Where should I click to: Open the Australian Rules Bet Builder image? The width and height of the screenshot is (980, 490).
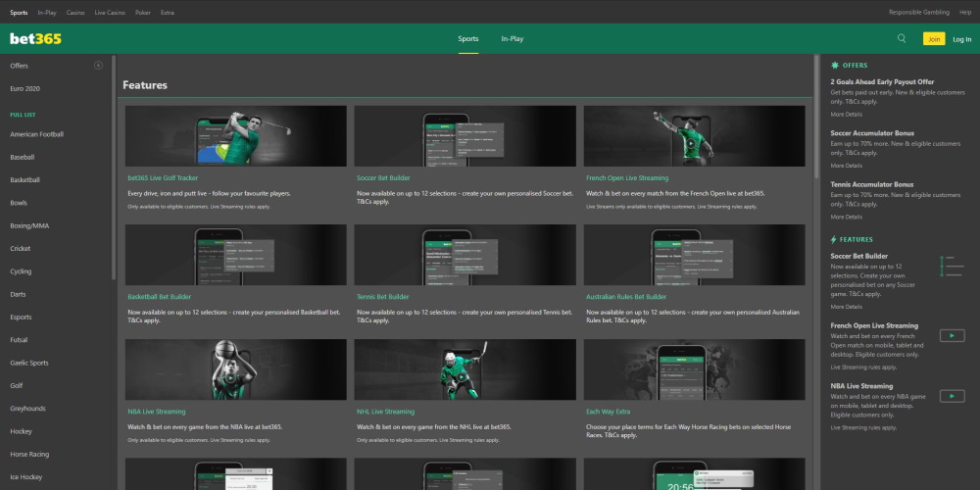695,255
